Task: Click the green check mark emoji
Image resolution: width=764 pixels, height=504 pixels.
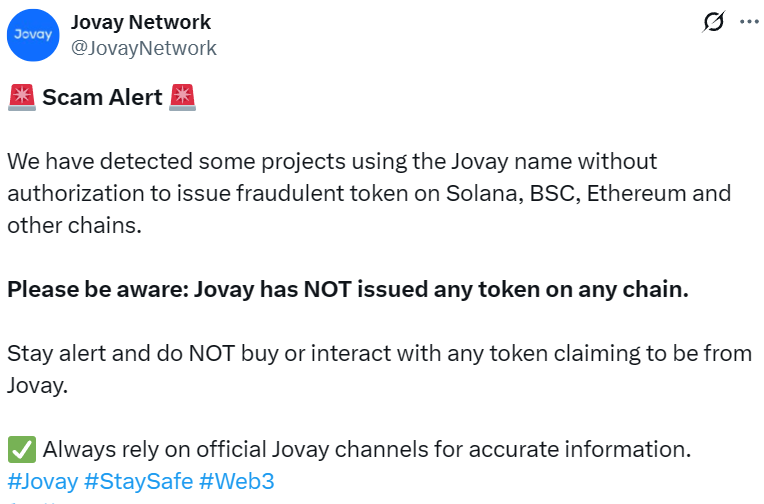Action: click(20, 449)
